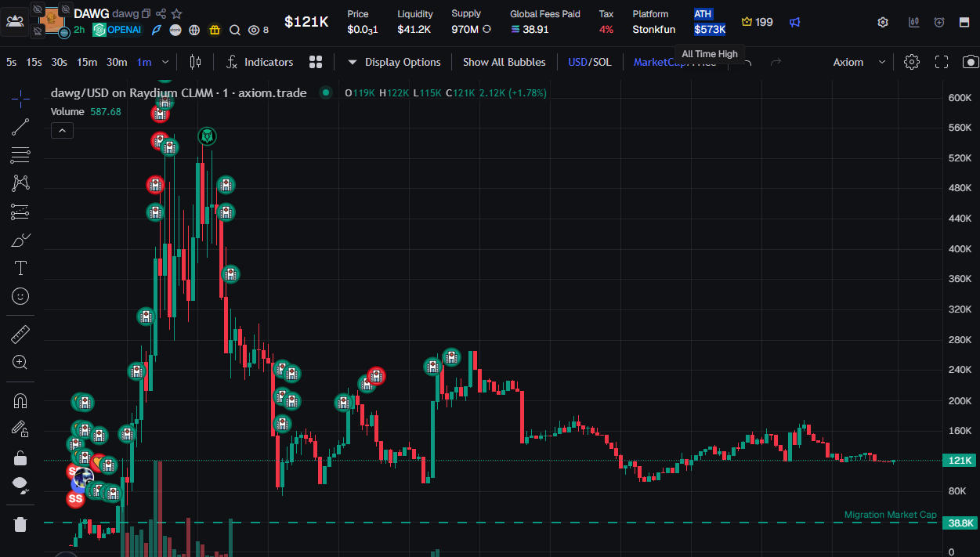Open the feather icon link

(157, 31)
